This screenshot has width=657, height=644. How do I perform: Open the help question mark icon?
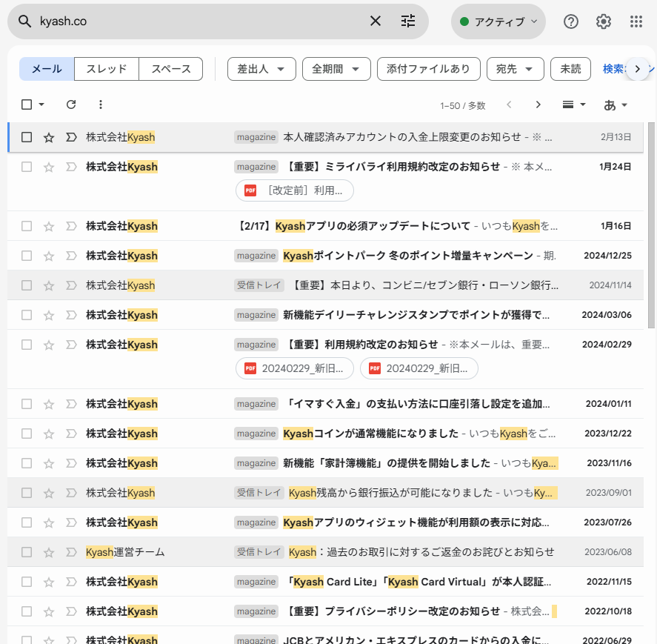click(570, 21)
